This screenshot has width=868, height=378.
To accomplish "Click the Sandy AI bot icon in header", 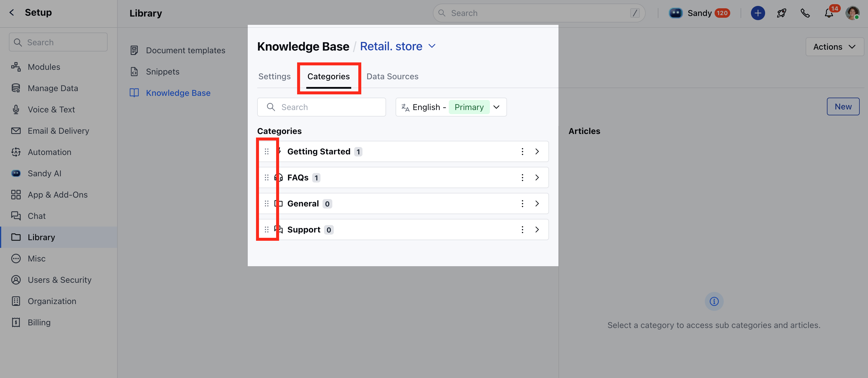I will click(675, 13).
